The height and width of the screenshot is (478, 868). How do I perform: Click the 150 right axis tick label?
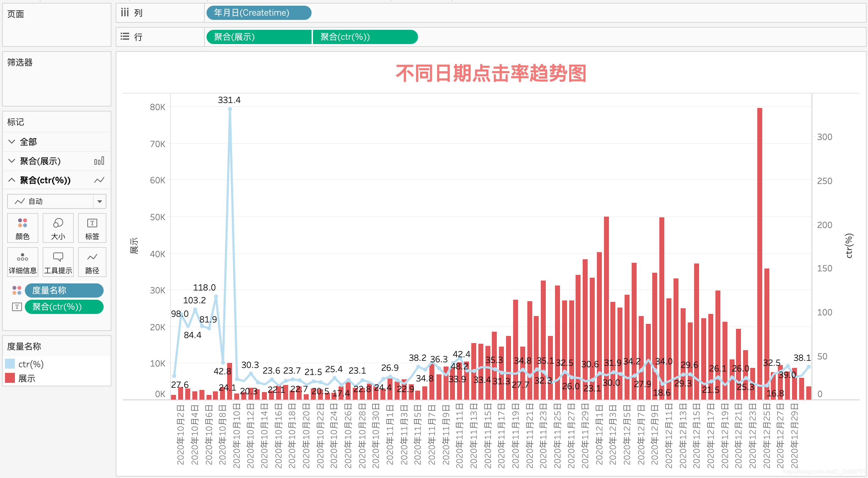(825, 268)
